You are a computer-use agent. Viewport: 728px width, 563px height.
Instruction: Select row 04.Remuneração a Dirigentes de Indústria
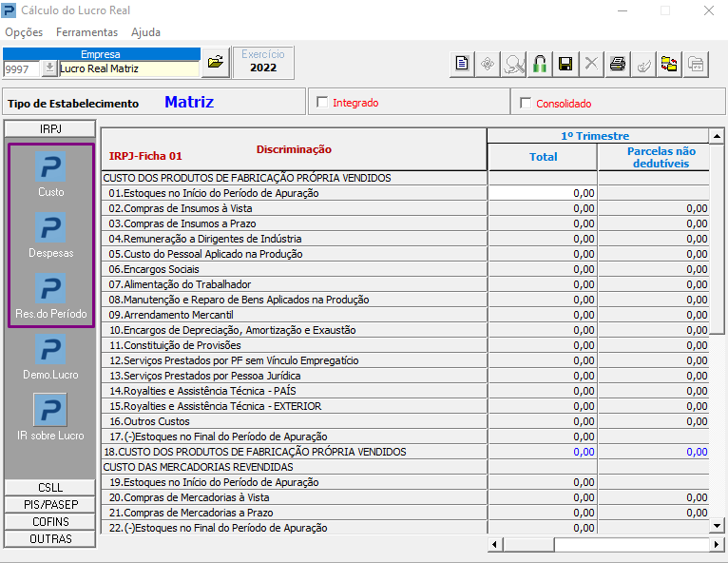(x=295, y=239)
